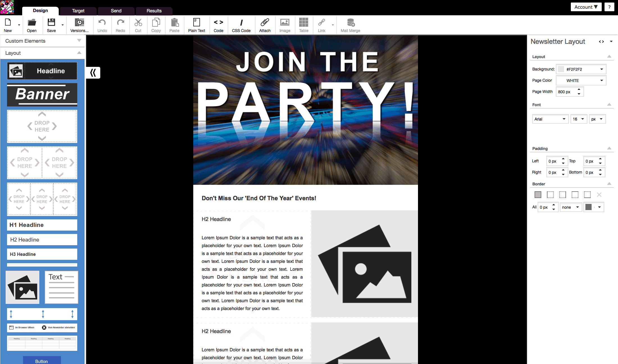Collapse the left panel with double-chevron

[x=93, y=73]
